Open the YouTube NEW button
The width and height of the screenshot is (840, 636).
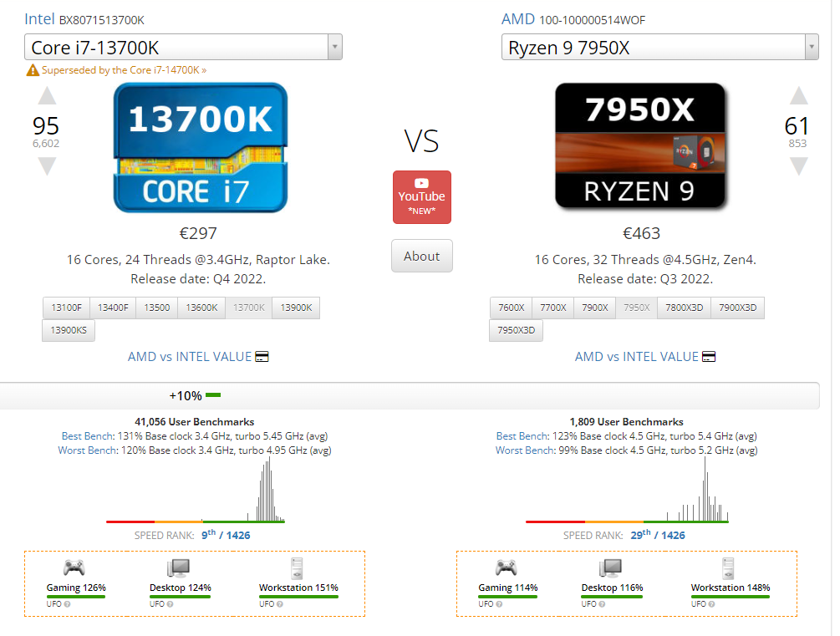pyautogui.click(x=422, y=196)
